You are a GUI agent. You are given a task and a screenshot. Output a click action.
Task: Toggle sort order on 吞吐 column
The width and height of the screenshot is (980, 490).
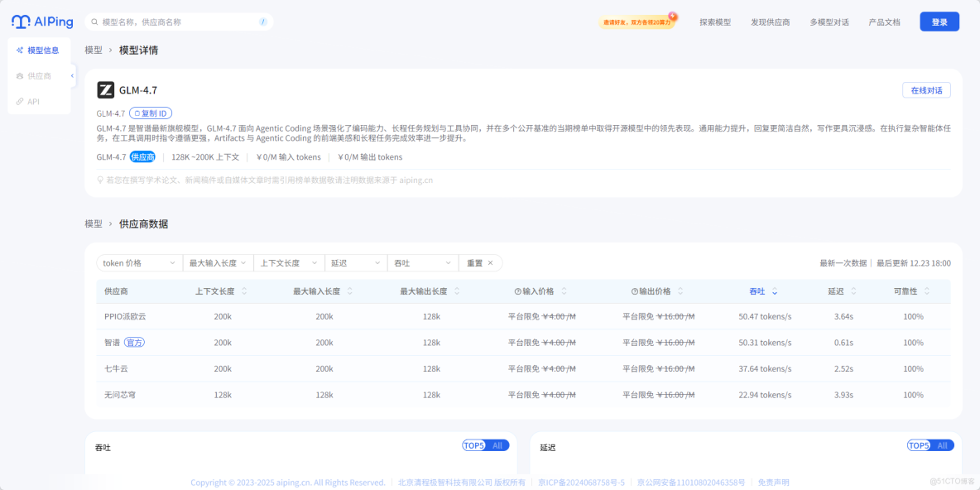pos(774,291)
